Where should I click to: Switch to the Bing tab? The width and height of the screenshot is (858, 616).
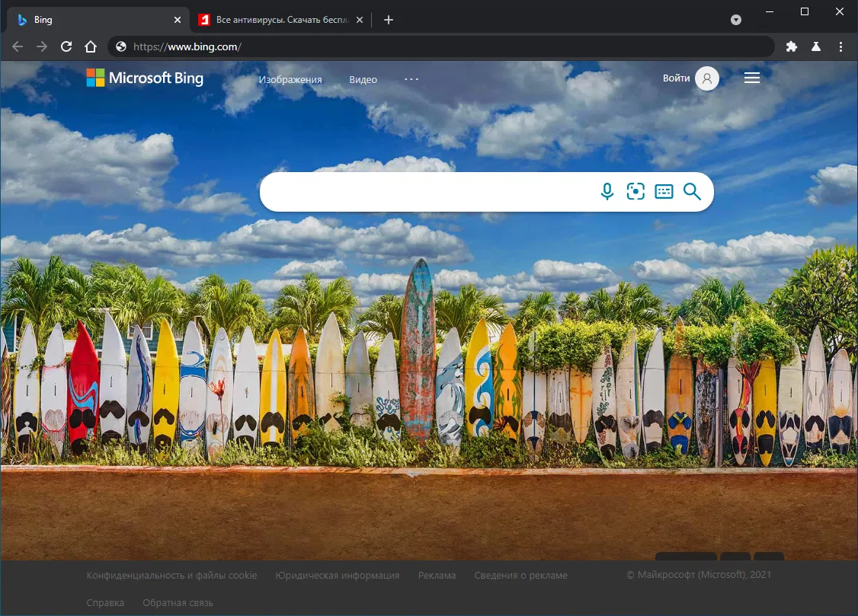pyautogui.click(x=98, y=20)
